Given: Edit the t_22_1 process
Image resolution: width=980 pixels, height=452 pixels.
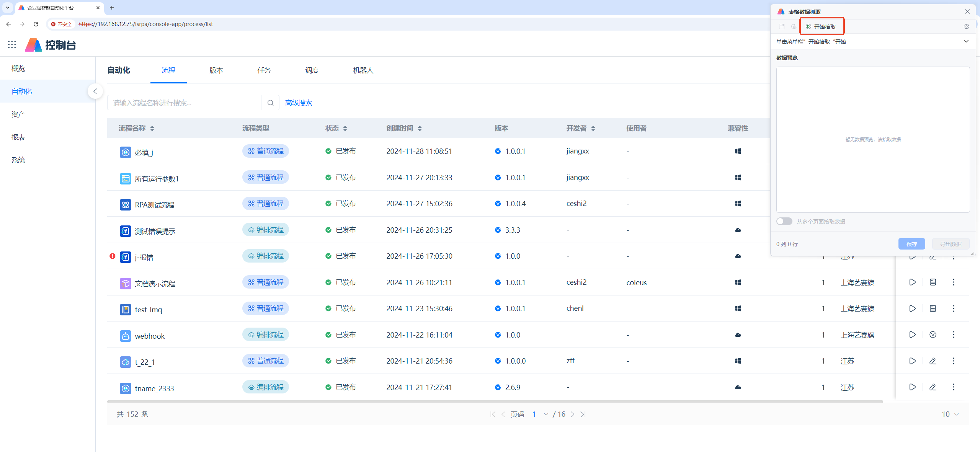Looking at the screenshot, I should pyautogui.click(x=933, y=361).
